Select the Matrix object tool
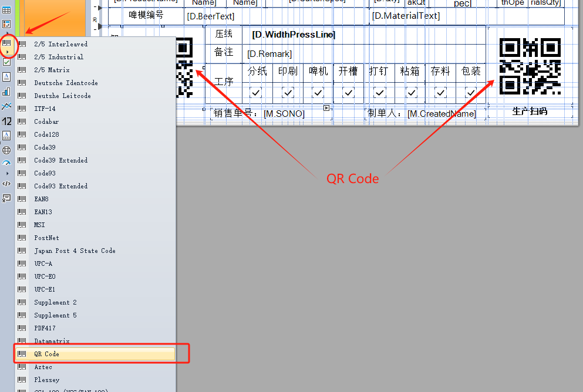Image resolution: width=583 pixels, height=392 pixels. point(6,24)
